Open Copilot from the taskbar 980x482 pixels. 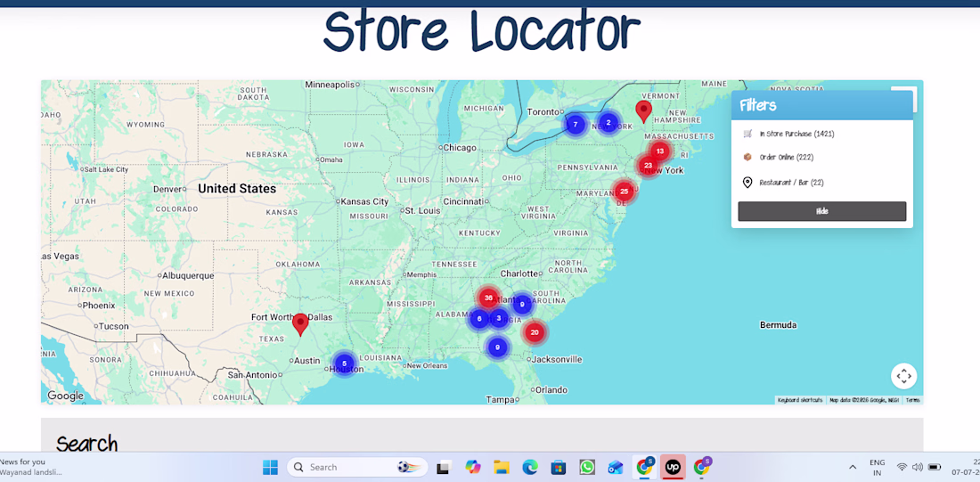472,467
